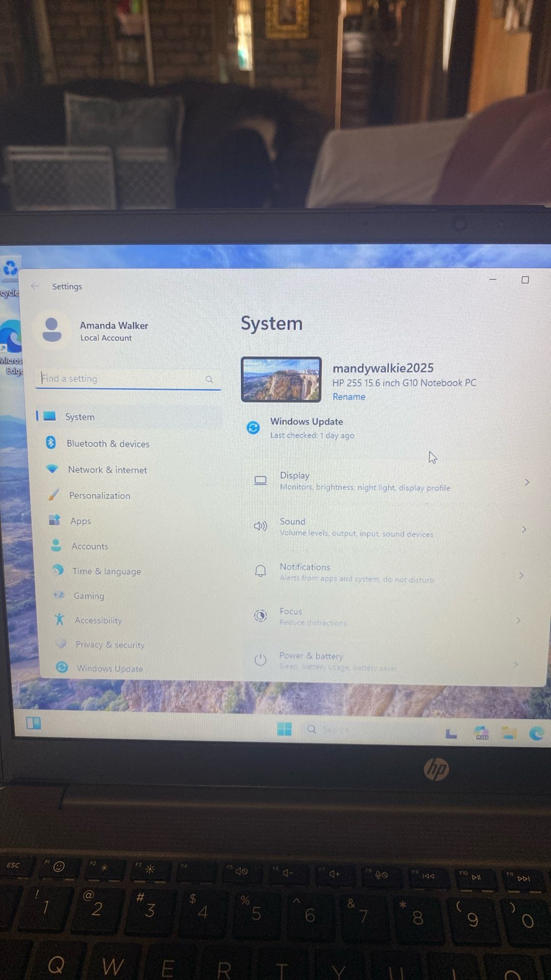The height and width of the screenshot is (980, 551).
Task: Open the Focus settings row
Action: coord(386,617)
